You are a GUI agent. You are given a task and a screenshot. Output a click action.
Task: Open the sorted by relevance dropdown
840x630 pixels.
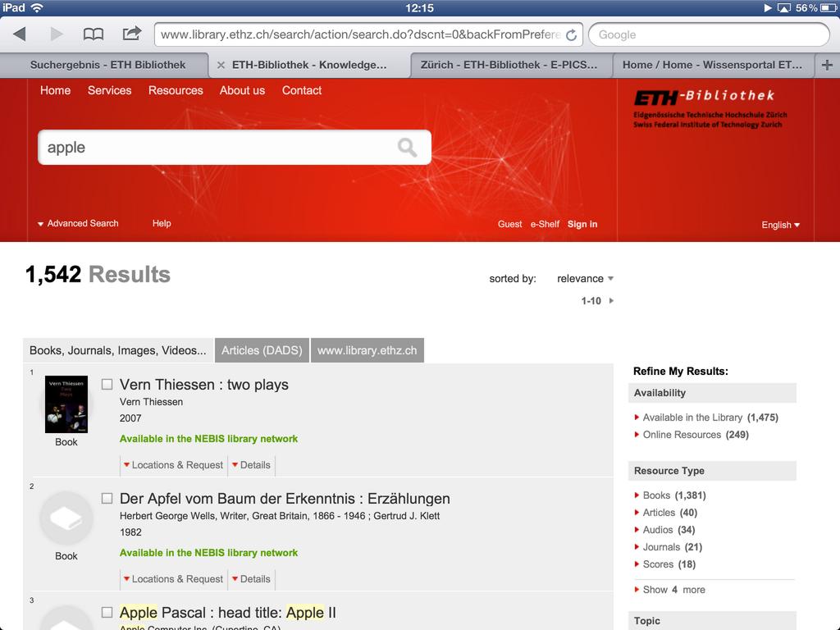585,279
